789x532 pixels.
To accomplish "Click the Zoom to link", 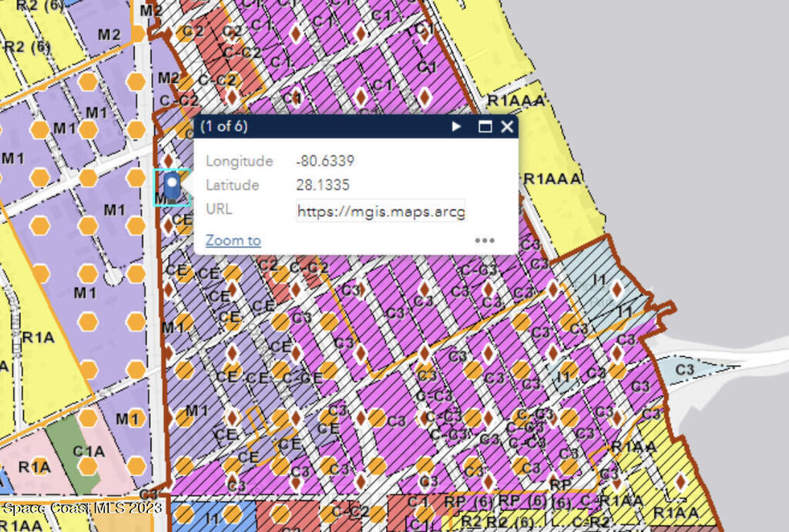I will [233, 240].
